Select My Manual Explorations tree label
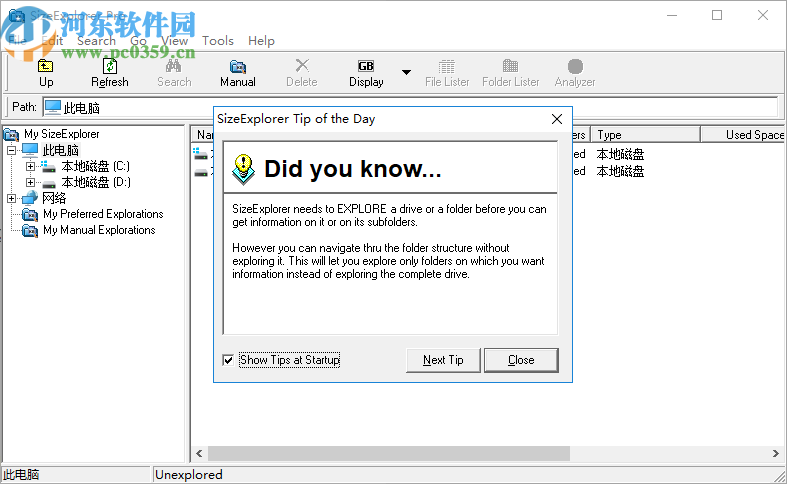 click(99, 230)
